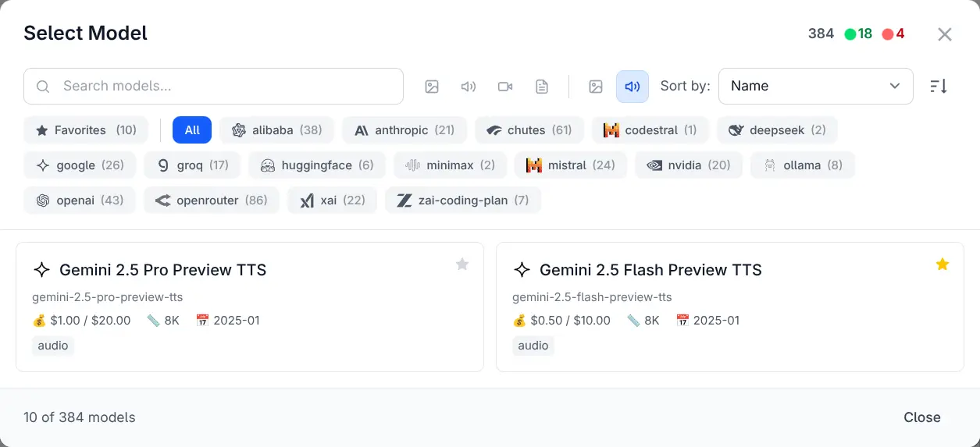Filter models by document input icon

(x=542, y=87)
